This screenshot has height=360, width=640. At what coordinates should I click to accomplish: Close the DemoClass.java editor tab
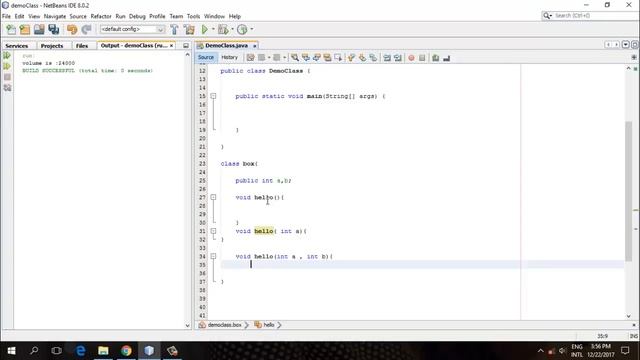255,46
